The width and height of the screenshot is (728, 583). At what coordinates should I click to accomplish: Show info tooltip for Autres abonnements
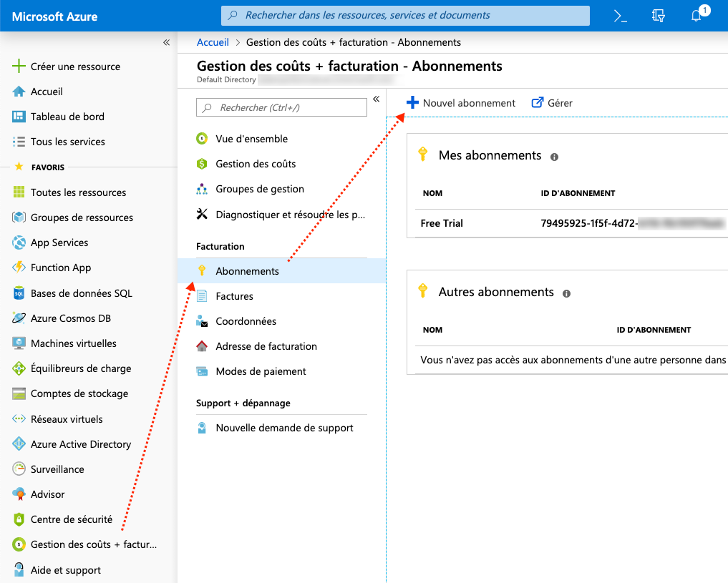(566, 293)
